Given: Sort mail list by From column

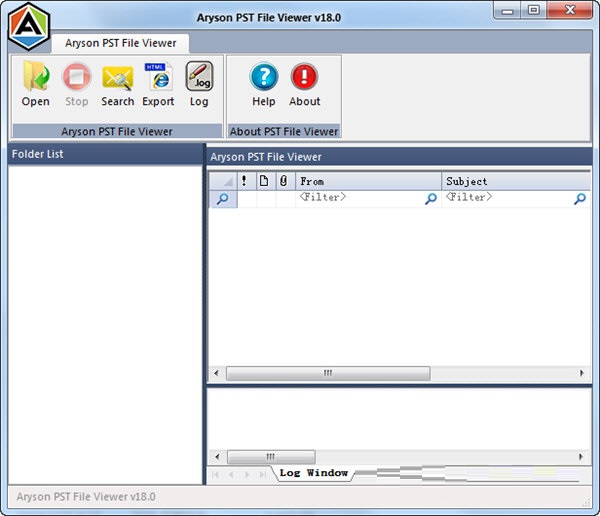Looking at the screenshot, I should pos(368,181).
